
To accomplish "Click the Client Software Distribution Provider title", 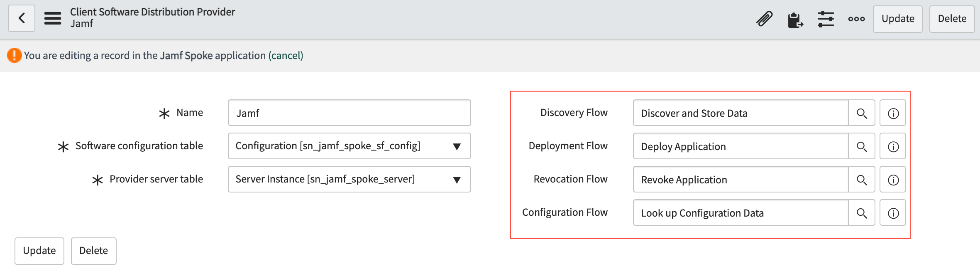I will click(152, 12).
